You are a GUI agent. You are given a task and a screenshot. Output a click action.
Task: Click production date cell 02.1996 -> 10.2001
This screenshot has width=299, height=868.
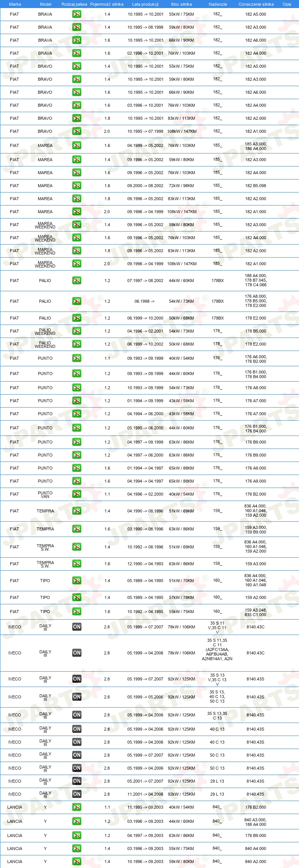tap(145, 53)
